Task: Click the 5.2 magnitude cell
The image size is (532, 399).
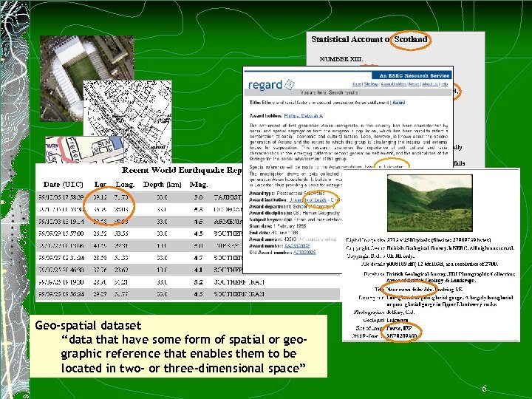Action: point(199,282)
